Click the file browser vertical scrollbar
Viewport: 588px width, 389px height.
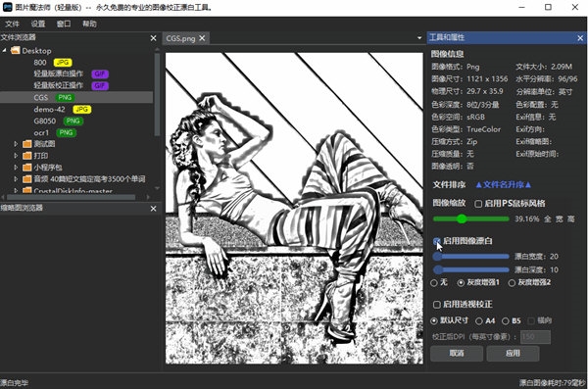157,94
